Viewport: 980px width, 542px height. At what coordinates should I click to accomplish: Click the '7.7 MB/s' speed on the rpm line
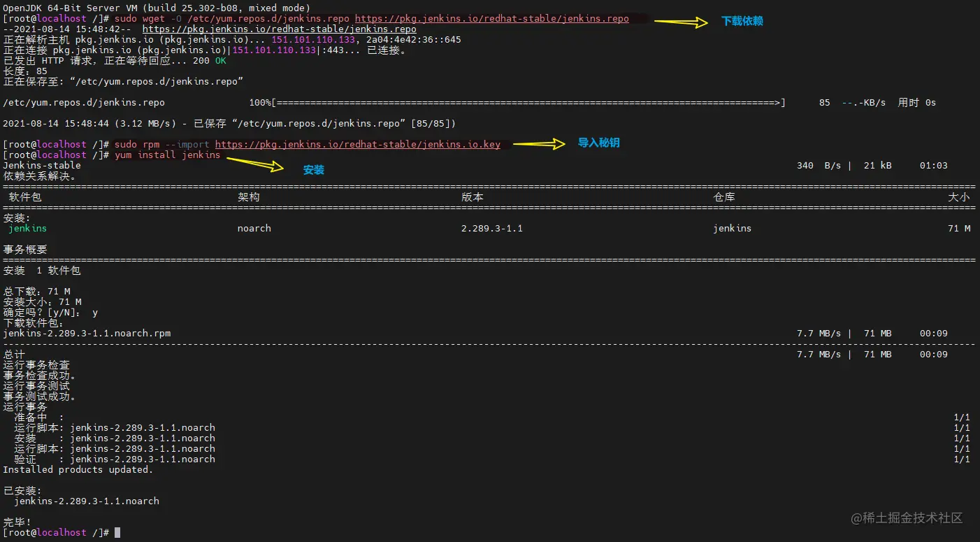coord(819,334)
